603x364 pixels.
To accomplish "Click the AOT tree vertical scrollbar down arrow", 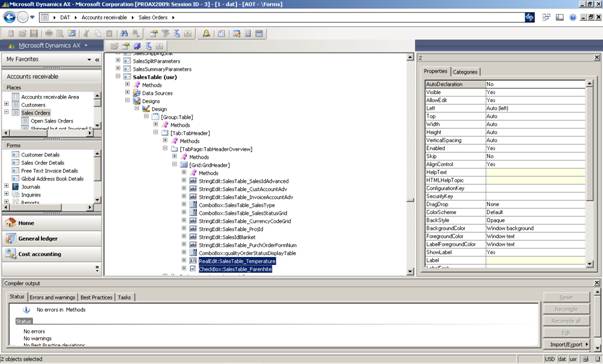I will 410,271.
